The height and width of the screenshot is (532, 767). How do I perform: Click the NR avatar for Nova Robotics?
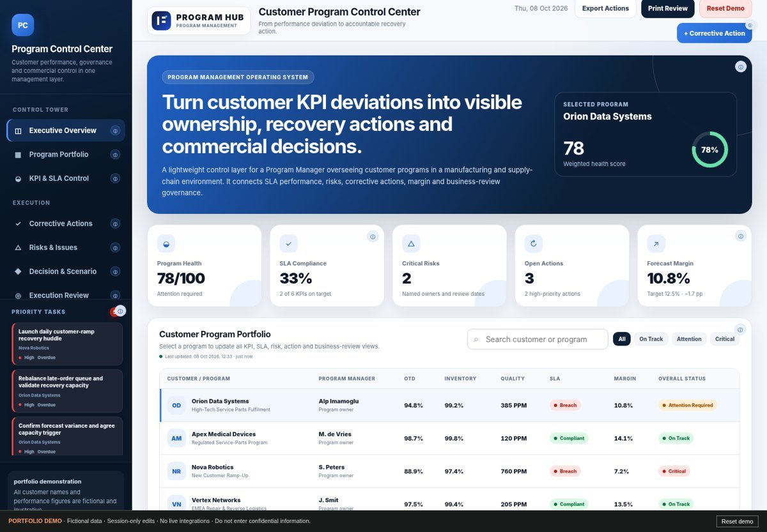(176, 471)
